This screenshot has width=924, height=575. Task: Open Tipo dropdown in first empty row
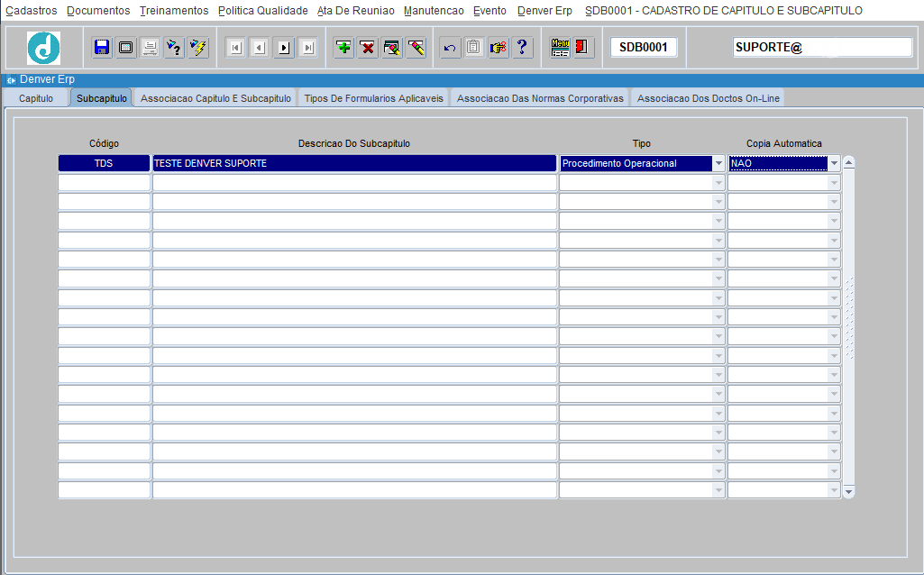tap(718, 183)
